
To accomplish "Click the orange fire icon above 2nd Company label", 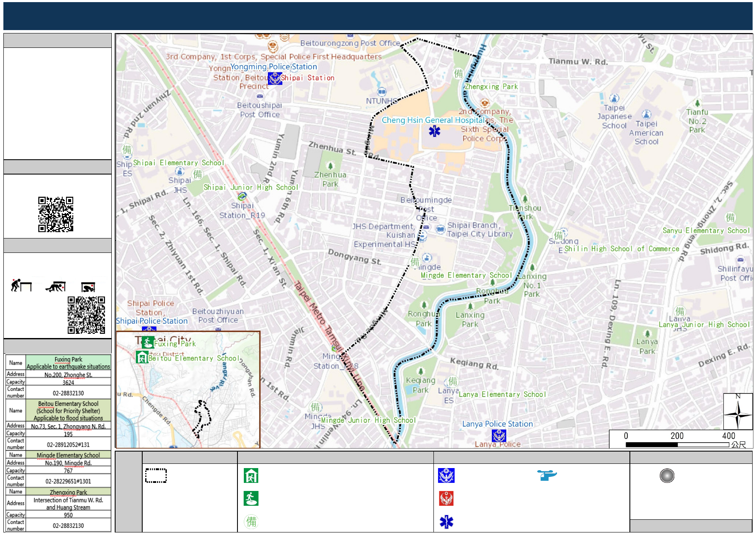I will [485, 103].
